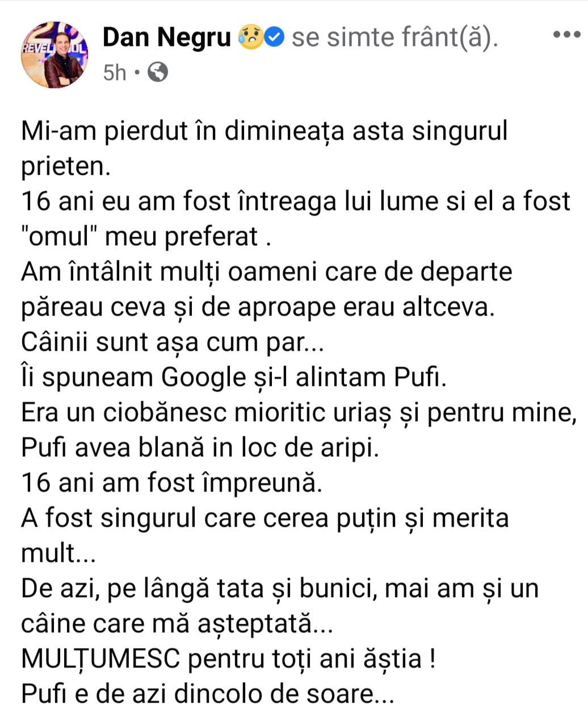Click the blue verified badge
This screenshot has width=588, height=714.
point(275,37)
